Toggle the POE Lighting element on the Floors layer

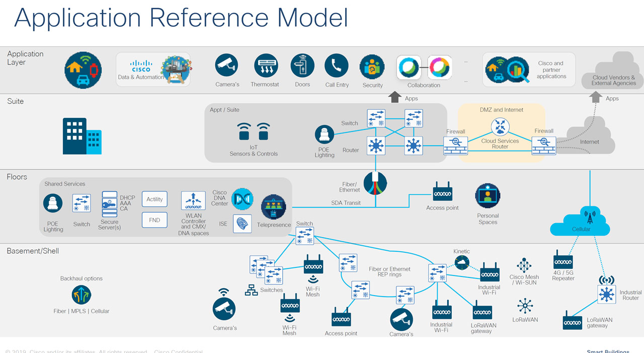pyautogui.click(x=53, y=203)
